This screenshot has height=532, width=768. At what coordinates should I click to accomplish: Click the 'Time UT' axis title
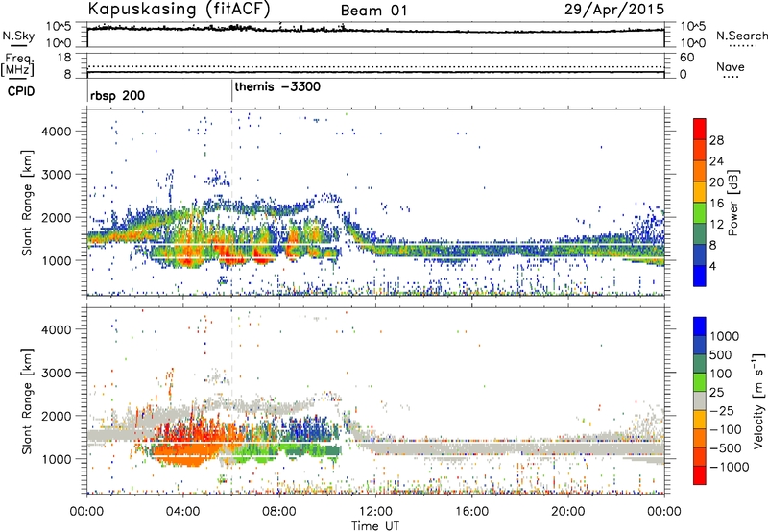375,526
